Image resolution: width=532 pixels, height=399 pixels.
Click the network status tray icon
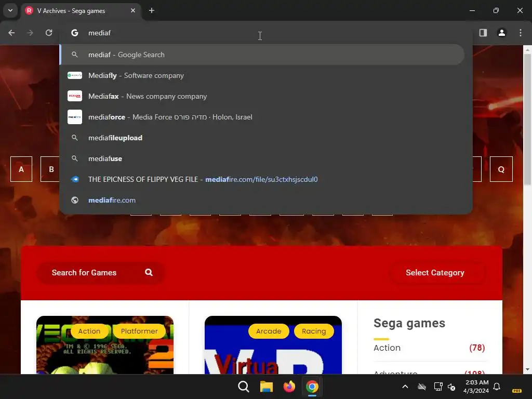(438, 387)
